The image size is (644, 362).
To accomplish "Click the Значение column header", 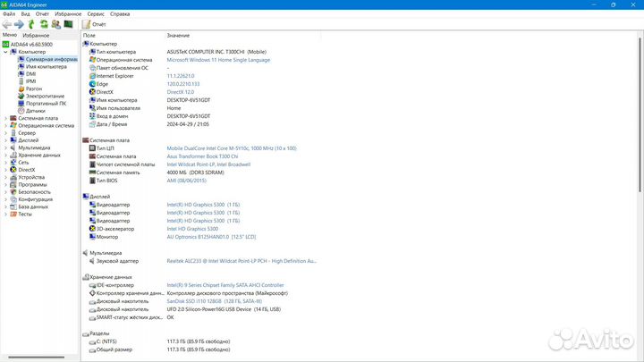I will coord(178,35).
